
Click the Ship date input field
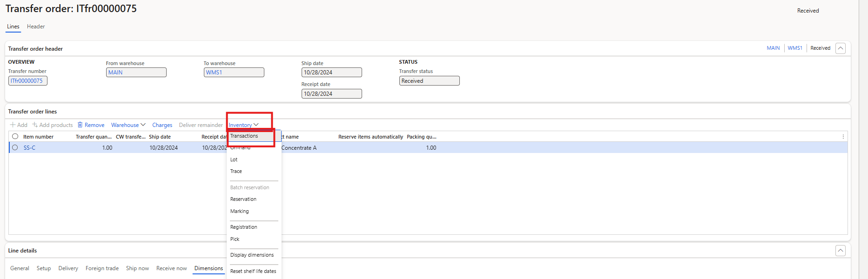point(331,73)
